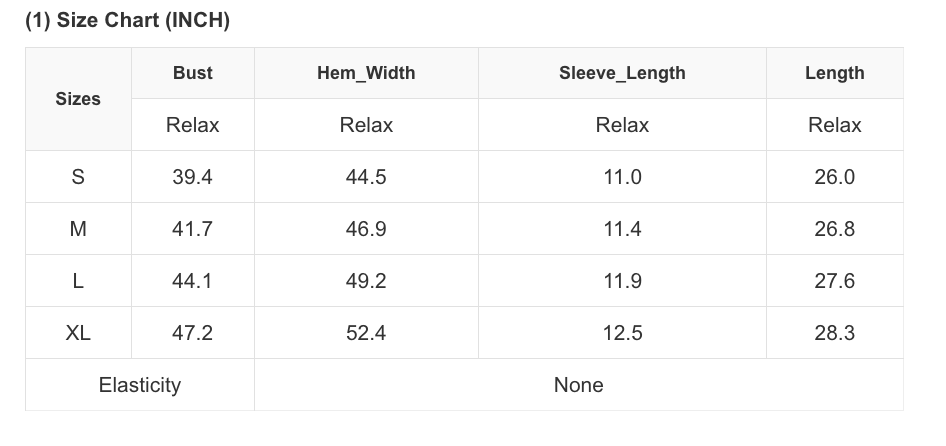
Task: Click Hem width value 46.9
Action: pos(366,229)
